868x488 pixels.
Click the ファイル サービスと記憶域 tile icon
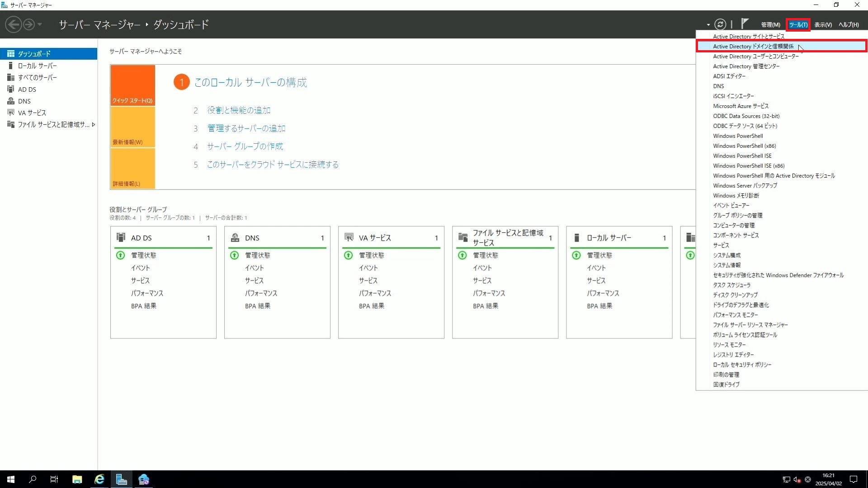pyautogui.click(x=462, y=237)
